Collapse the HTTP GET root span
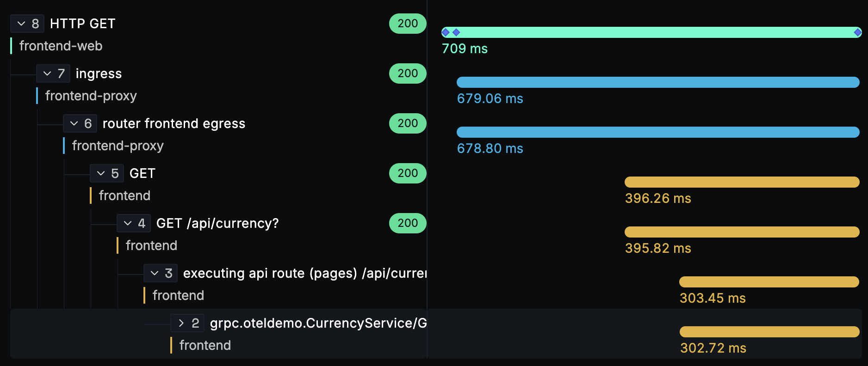The image size is (868, 366). pyautogui.click(x=21, y=24)
